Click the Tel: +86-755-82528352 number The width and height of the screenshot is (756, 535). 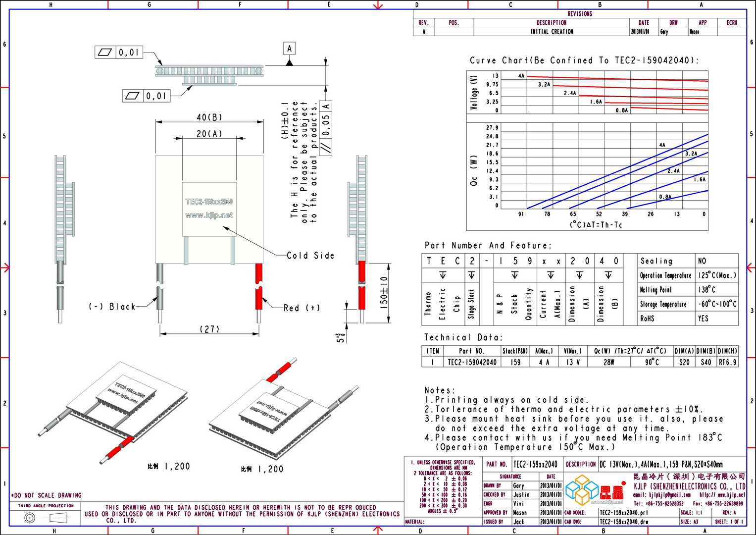coord(658,503)
